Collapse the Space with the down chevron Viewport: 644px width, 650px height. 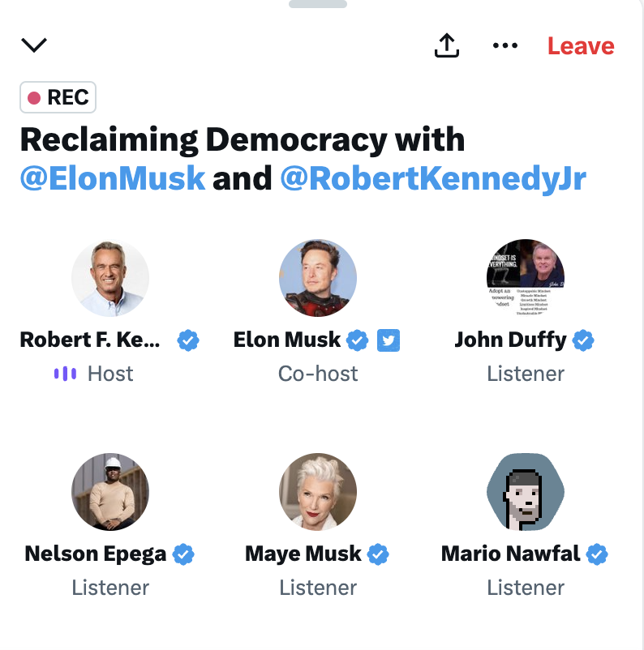(34, 45)
